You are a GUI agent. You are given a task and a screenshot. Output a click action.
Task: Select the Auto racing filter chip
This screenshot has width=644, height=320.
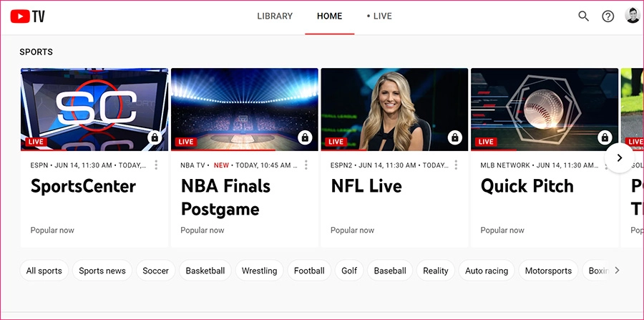pos(487,271)
